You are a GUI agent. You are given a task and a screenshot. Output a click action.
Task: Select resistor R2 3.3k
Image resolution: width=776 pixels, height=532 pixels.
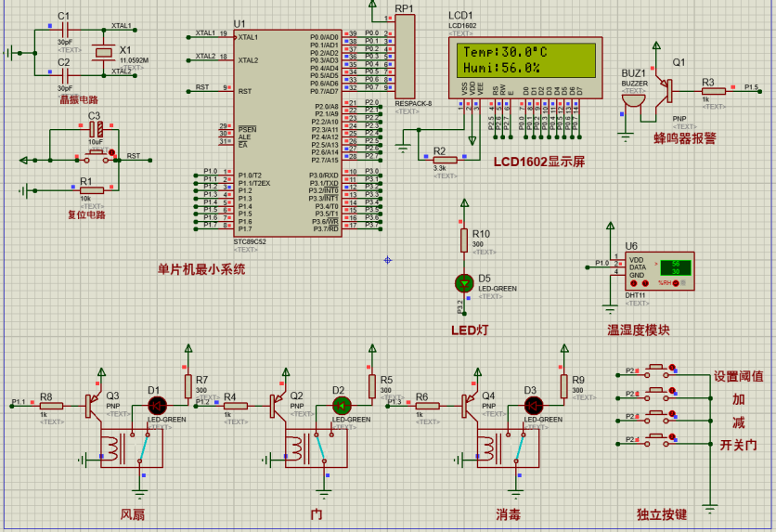pyautogui.click(x=445, y=160)
